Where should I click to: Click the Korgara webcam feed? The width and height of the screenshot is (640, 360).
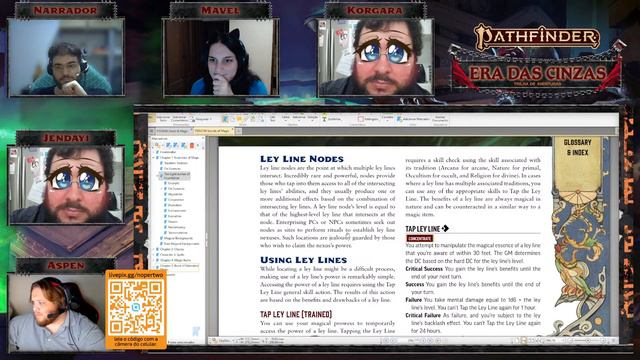click(x=376, y=57)
